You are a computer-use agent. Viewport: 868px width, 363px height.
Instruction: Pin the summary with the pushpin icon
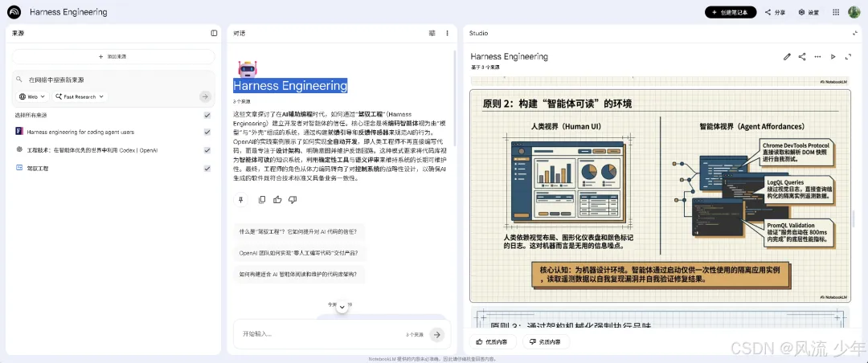point(240,200)
